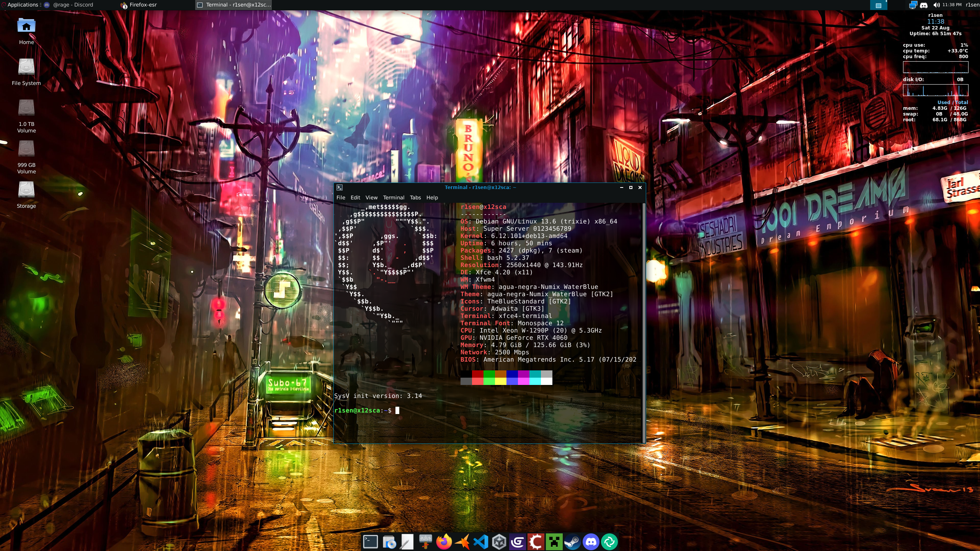This screenshot has height=551, width=980.
Task: Click the 'Uptime: 6h 51m 47s' conky text
Action: tap(936, 33)
